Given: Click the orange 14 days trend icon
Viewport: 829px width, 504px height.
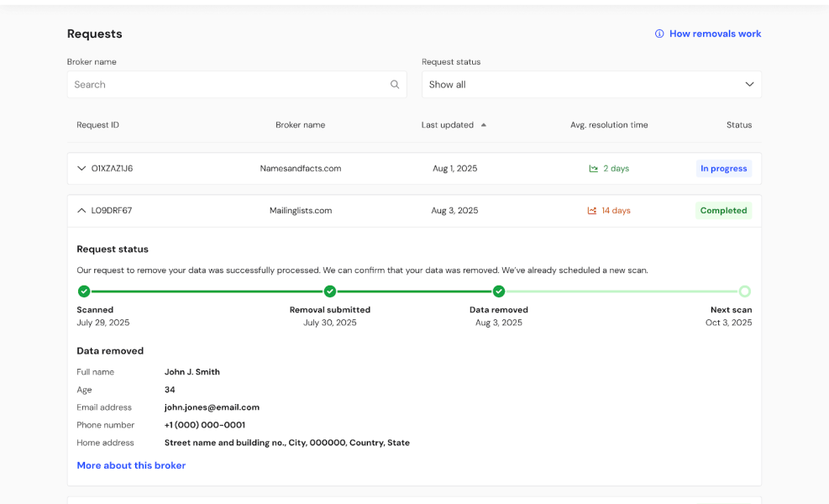Looking at the screenshot, I should pos(592,211).
